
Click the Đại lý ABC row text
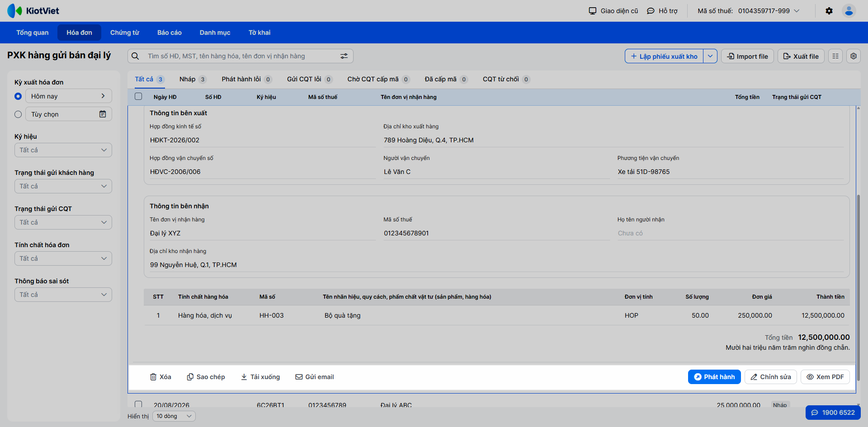[x=396, y=405]
